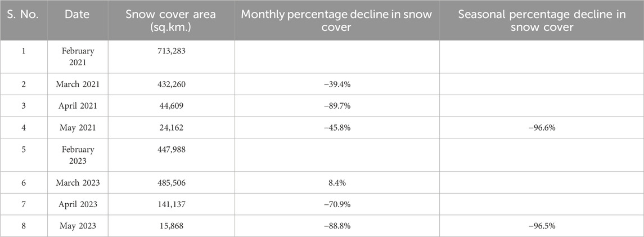Screen dimensions: 644x237
Task: Select the May 2021 date cell
Action: point(78,128)
